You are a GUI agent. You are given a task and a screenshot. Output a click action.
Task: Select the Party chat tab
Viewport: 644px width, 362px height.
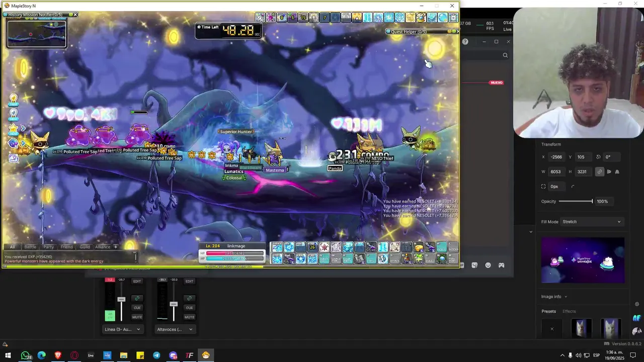point(49,247)
